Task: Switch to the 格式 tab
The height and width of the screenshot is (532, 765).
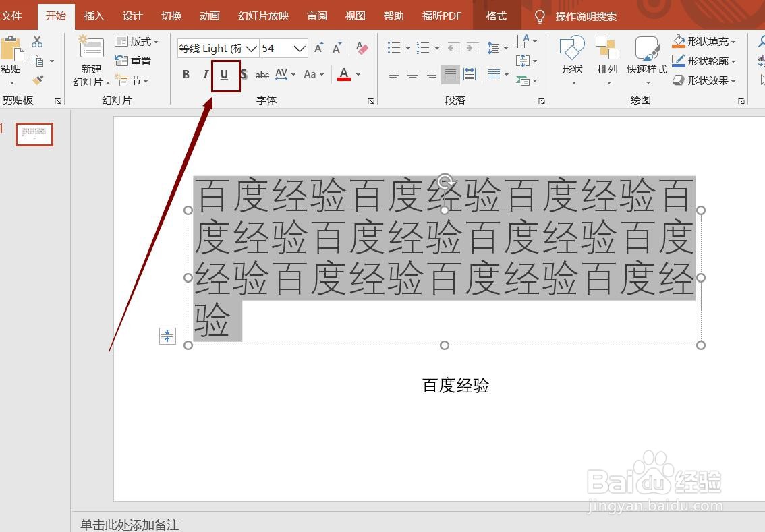Action: tap(497, 16)
